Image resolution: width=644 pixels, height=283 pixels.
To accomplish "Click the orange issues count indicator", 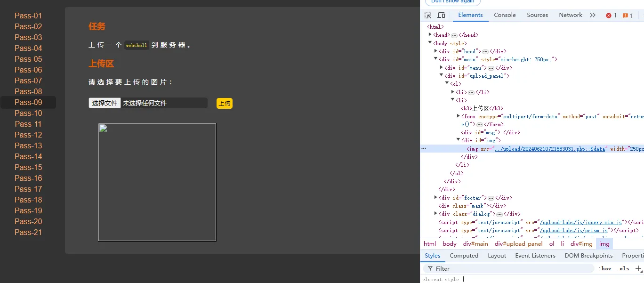I will pos(628,16).
